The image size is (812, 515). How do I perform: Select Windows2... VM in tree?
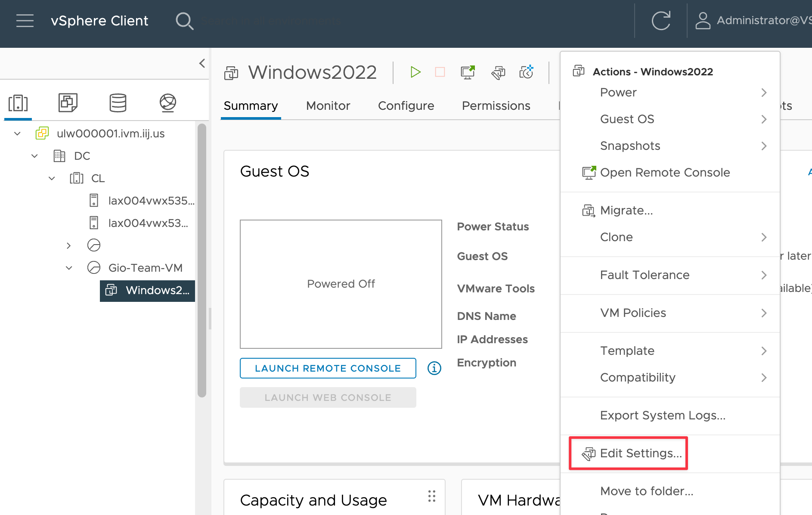(147, 291)
